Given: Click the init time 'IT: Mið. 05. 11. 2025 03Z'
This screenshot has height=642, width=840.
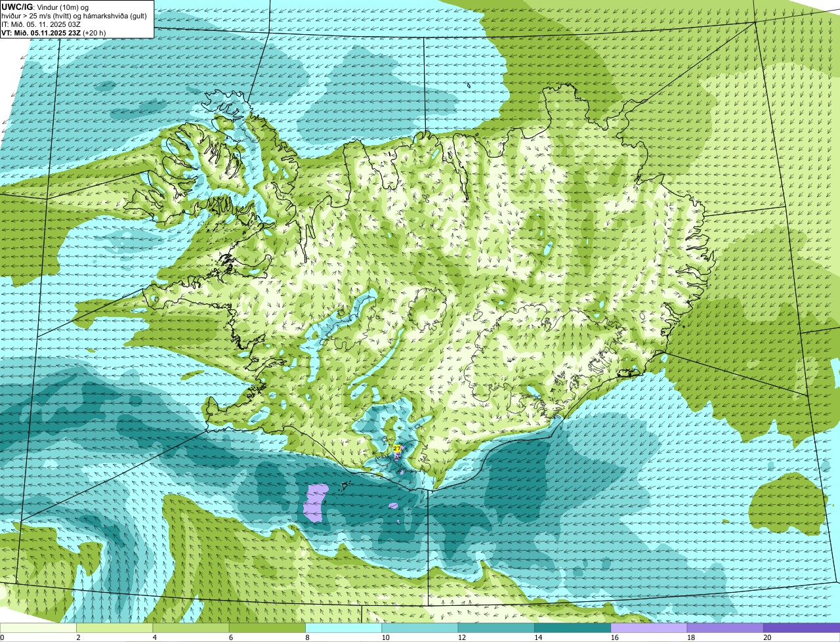Looking at the screenshot, I should click(x=41, y=24).
